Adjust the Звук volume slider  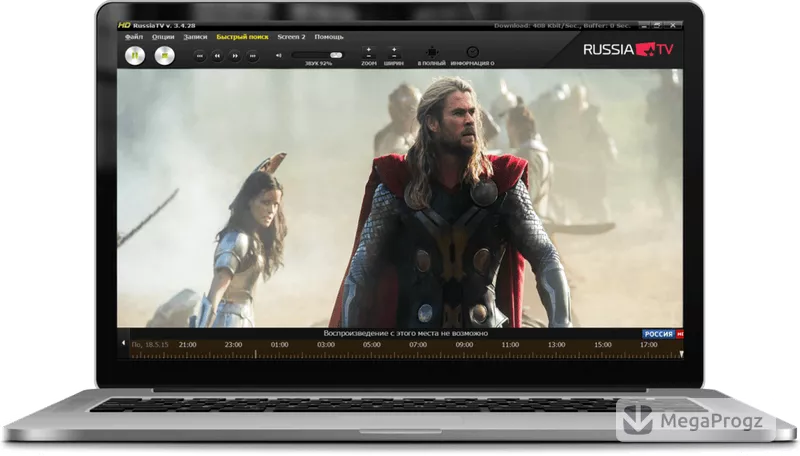click(317, 55)
